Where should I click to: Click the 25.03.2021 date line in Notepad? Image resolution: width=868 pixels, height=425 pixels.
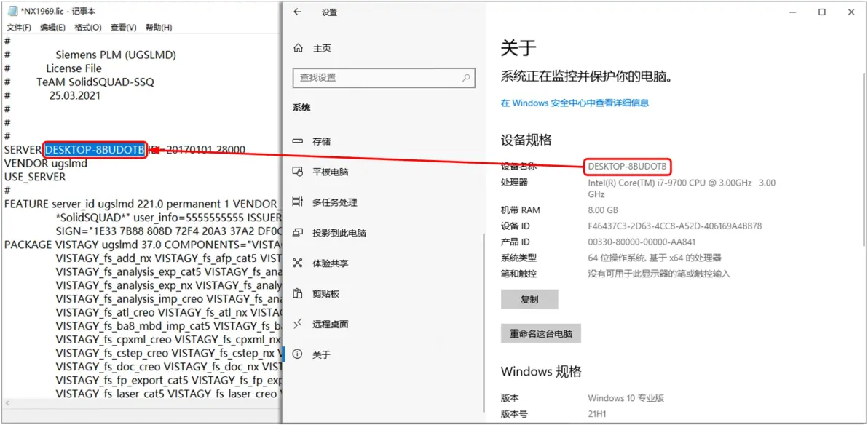click(x=75, y=95)
